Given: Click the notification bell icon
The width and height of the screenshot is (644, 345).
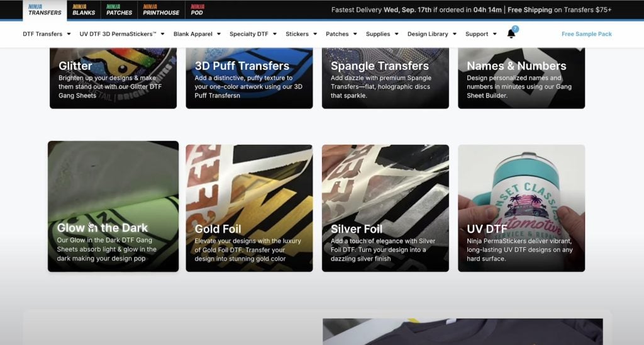Looking at the screenshot, I should [511, 34].
